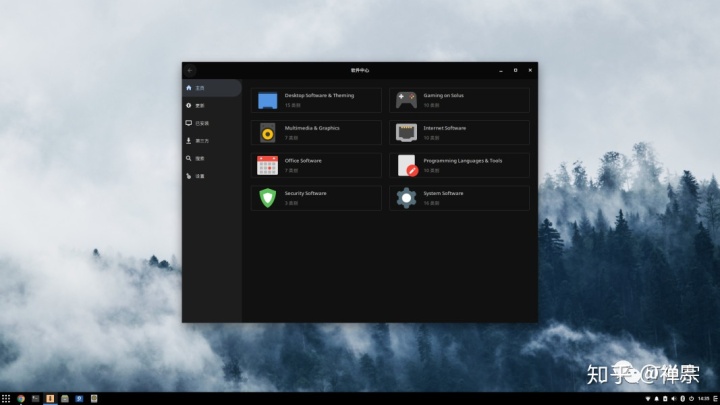
Task: Open the Wi-Fi network indicator in the tray
Action: pyautogui.click(x=648, y=399)
